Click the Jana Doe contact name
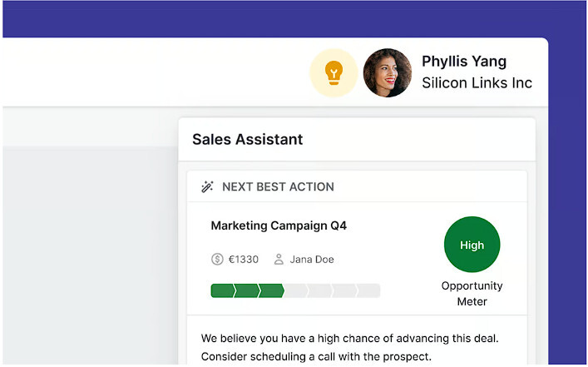 click(x=312, y=260)
